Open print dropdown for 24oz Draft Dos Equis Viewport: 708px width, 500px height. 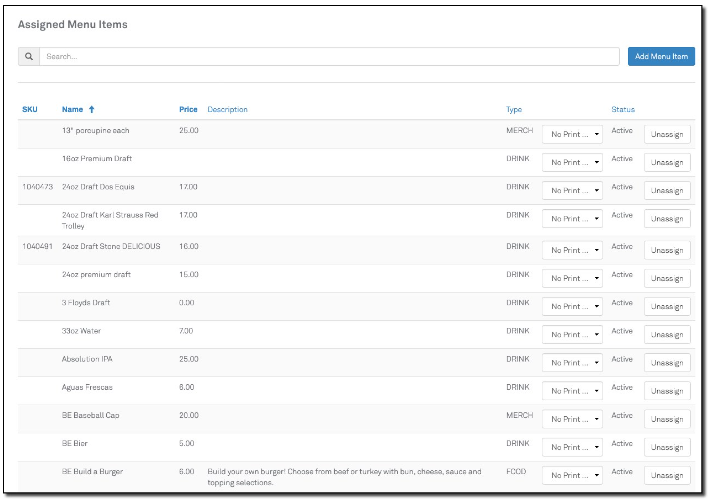click(x=572, y=191)
